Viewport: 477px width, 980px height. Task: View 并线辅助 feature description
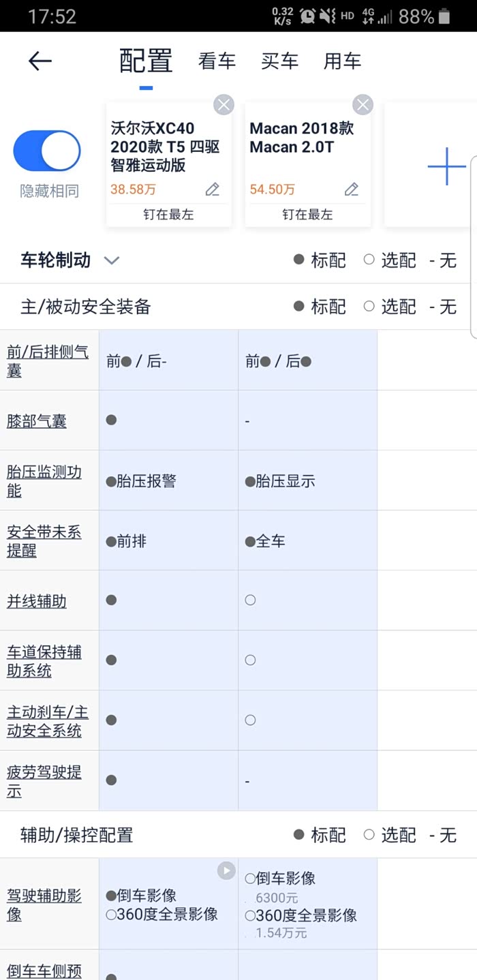[37, 601]
